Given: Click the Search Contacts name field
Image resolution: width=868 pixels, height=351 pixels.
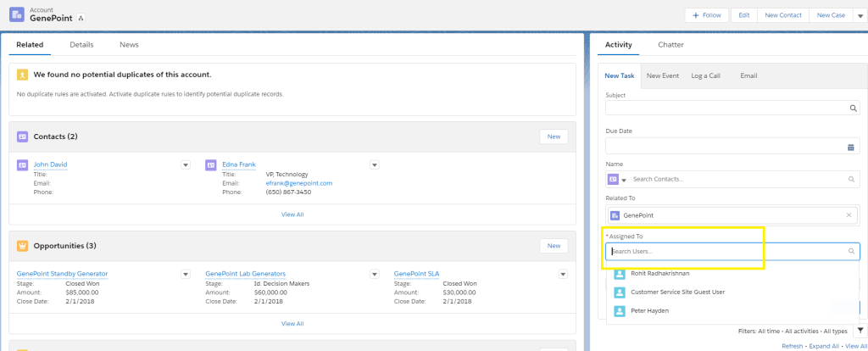Looking at the screenshot, I should [x=739, y=180].
